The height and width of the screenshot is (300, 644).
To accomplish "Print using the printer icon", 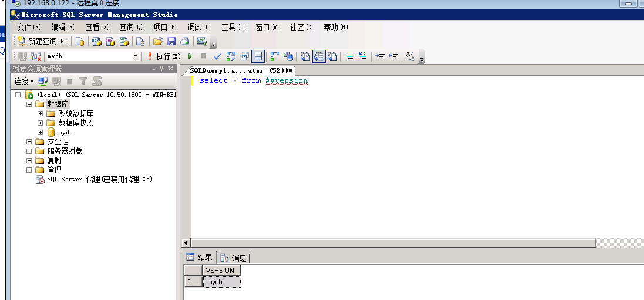I will (185, 42).
